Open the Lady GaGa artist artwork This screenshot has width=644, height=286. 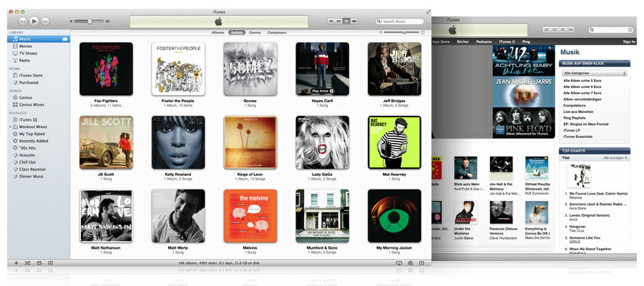(x=323, y=142)
